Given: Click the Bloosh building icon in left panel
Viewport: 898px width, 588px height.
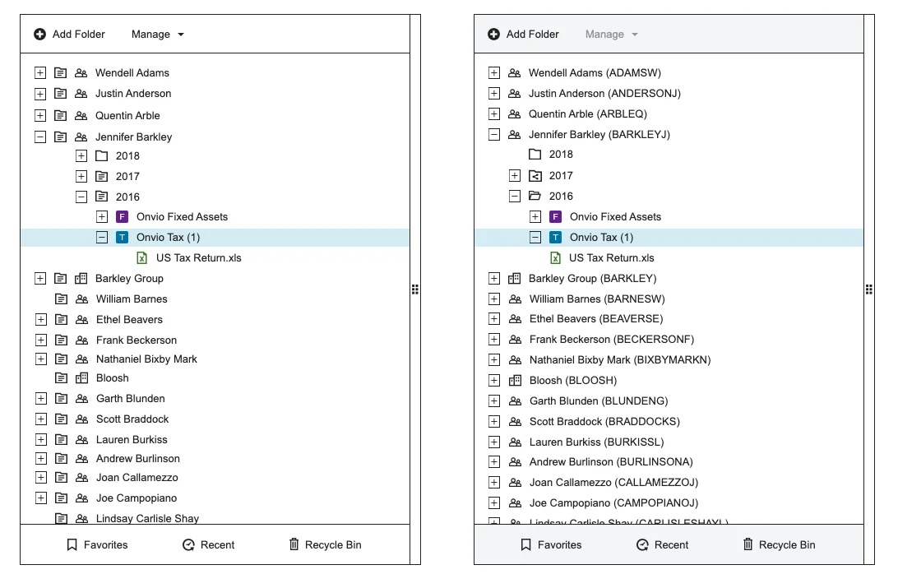Looking at the screenshot, I should (x=82, y=377).
